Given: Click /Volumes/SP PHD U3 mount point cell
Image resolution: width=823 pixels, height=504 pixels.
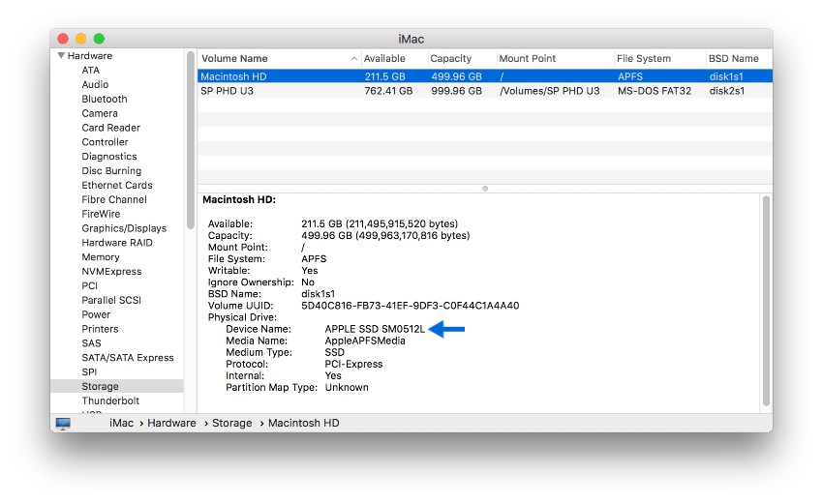Looking at the screenshot, I should pos(550,91).
